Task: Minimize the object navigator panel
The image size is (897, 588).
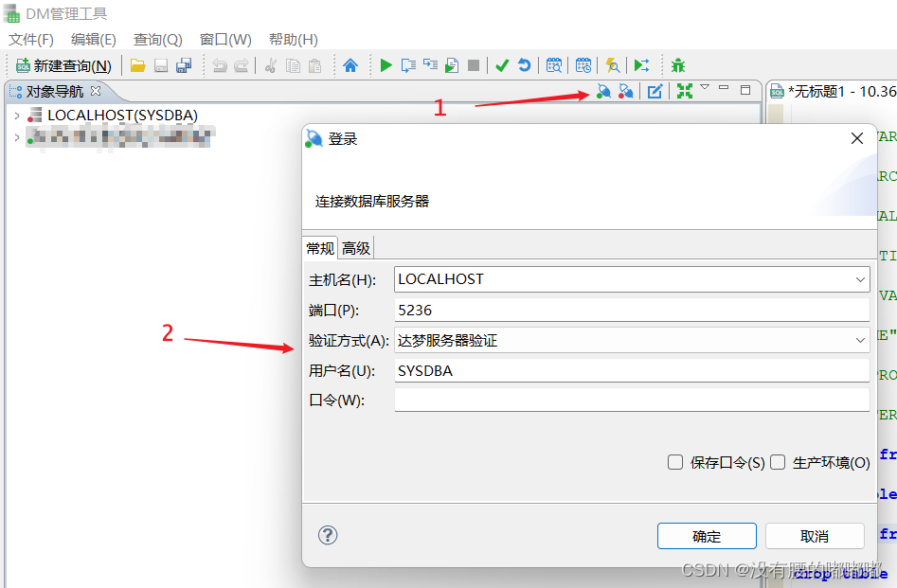Action: (x=724, y=87)
